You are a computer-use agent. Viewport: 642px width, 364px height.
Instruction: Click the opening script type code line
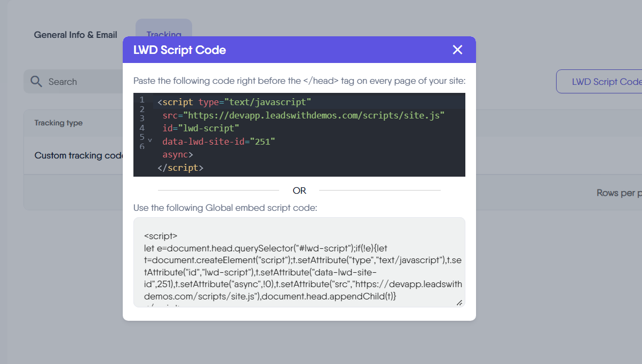[x=234, y=101]
